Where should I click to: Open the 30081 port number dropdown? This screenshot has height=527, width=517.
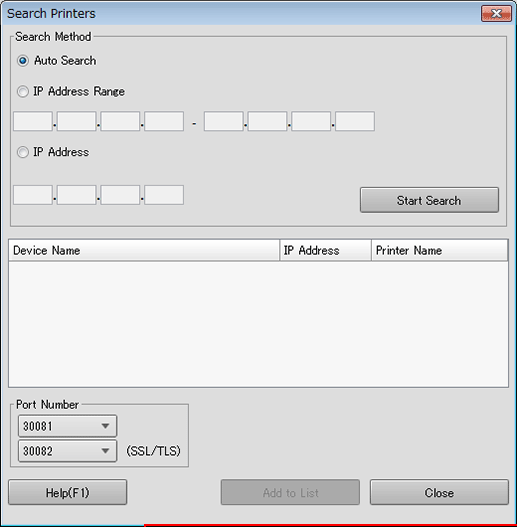pos(68,426)
